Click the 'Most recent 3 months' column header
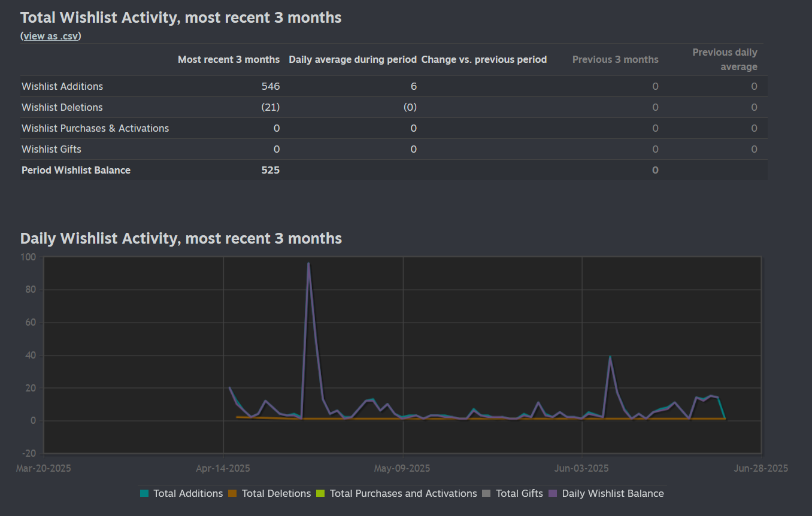The height and width of the screenshot is (516, 812). tap(229, 60)
